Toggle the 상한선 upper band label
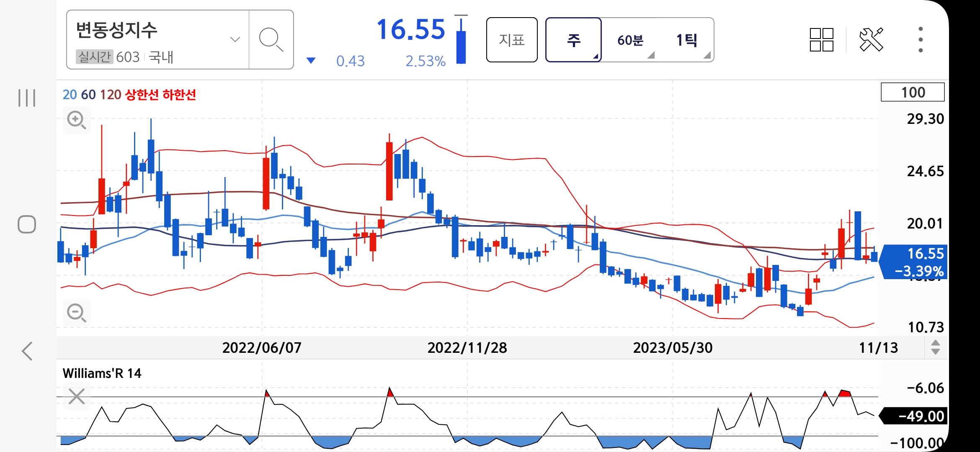 [x=142, y=95]
